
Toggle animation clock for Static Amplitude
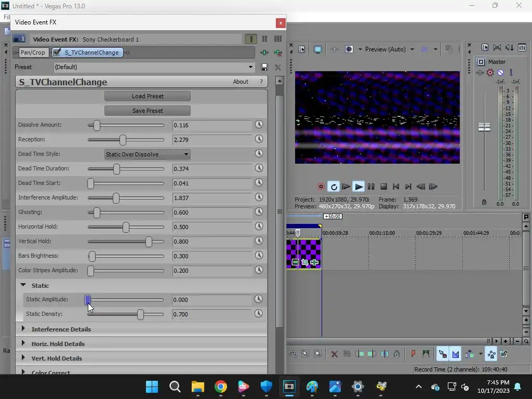coord(259,299)
